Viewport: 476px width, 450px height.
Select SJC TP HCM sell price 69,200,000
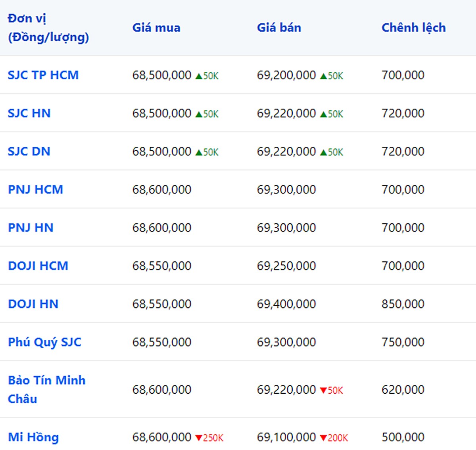tap(286, 75)
